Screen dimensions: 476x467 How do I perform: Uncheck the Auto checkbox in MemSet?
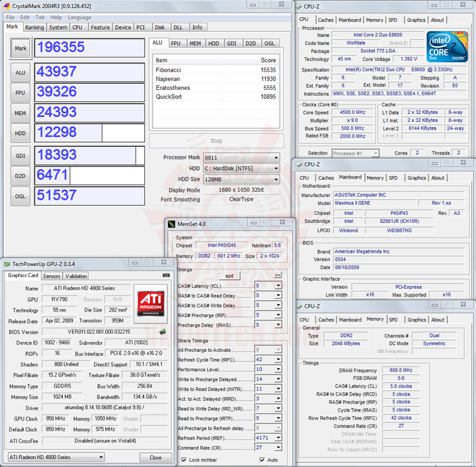click(x=262, y=459)
